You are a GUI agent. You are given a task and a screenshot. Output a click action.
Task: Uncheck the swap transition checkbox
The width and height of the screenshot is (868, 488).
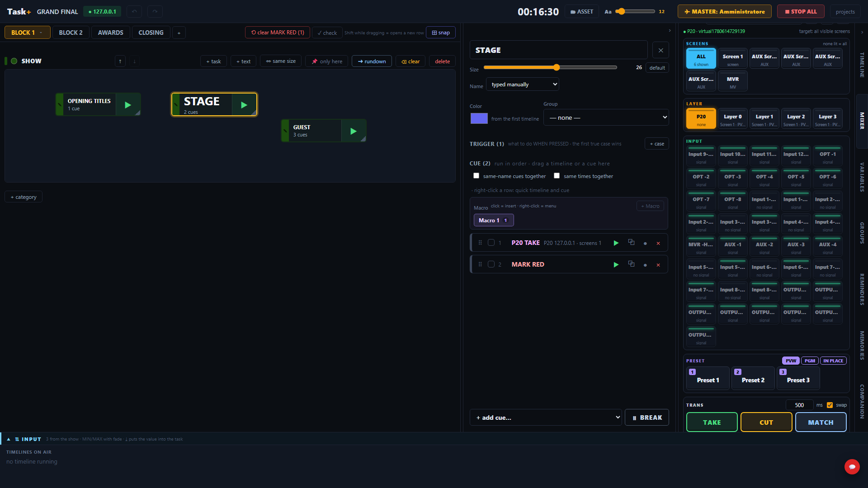coord(830,405)
